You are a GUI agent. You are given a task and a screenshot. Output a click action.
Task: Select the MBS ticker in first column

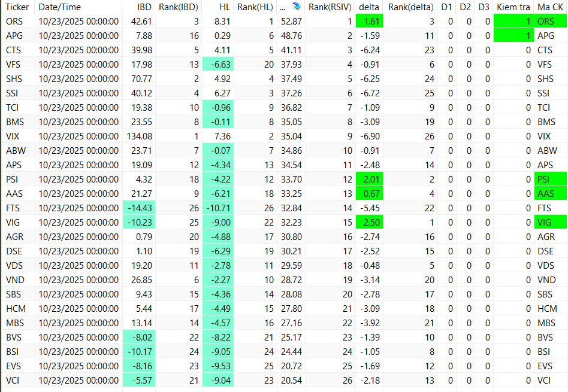15,323
